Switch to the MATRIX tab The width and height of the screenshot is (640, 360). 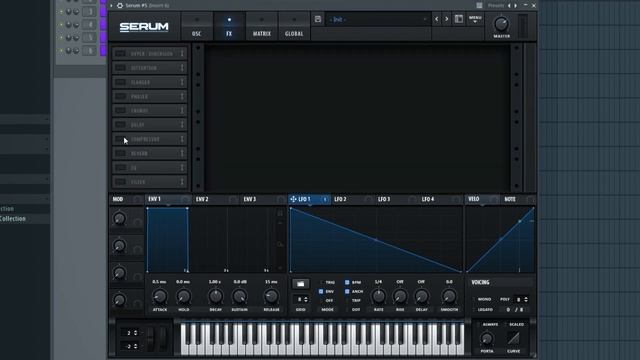[262, 26]
